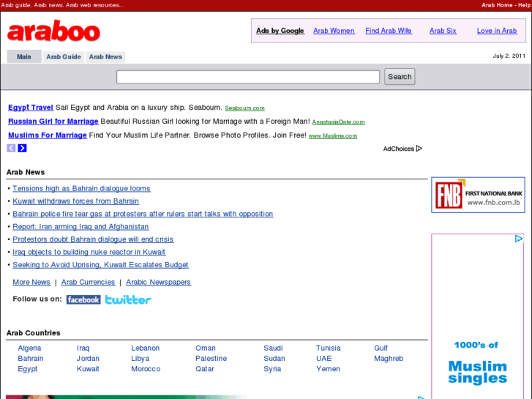Select Libya country link
Image resolution: width=532 pixels, height=399 pixels.
140,358
